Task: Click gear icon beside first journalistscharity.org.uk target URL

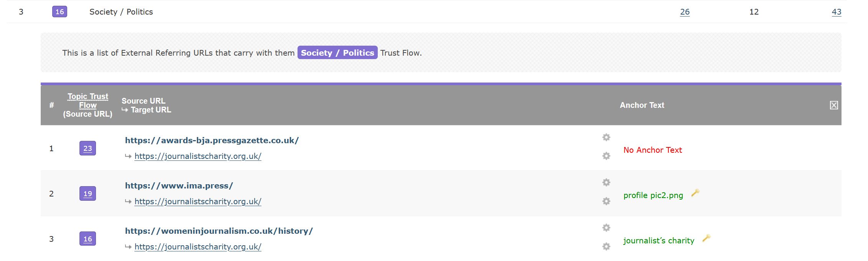Action: coord(606,156)
